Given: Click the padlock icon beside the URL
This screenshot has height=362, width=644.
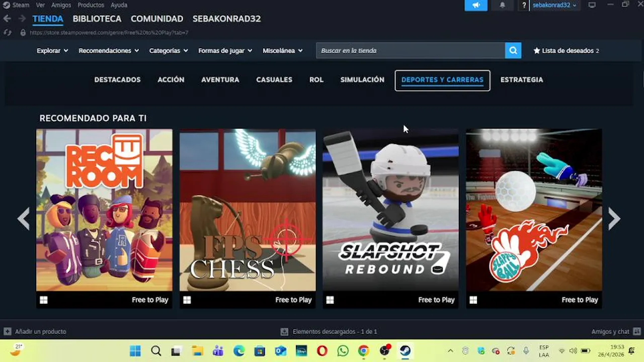Looking at the screenshot, I should coord(23,32).
